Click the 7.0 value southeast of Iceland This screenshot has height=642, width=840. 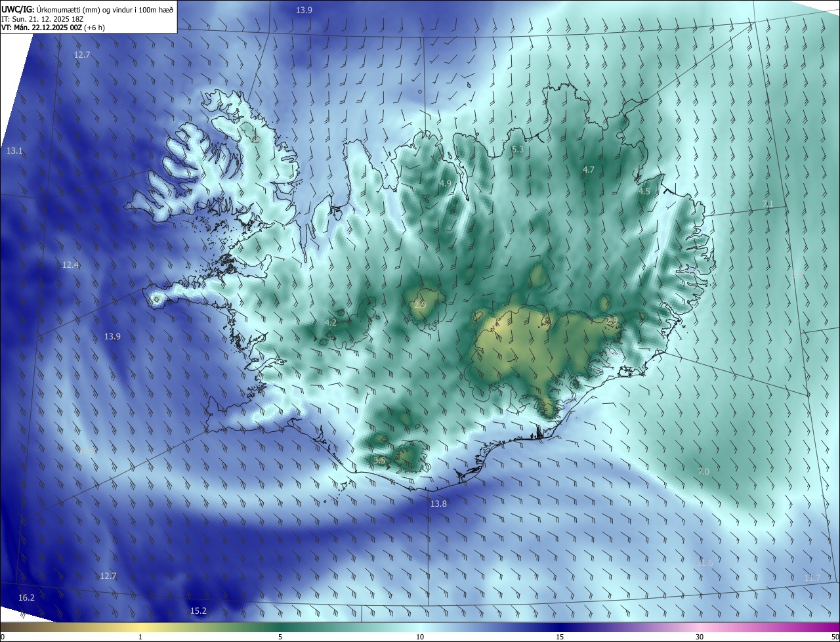coord(703,472)
